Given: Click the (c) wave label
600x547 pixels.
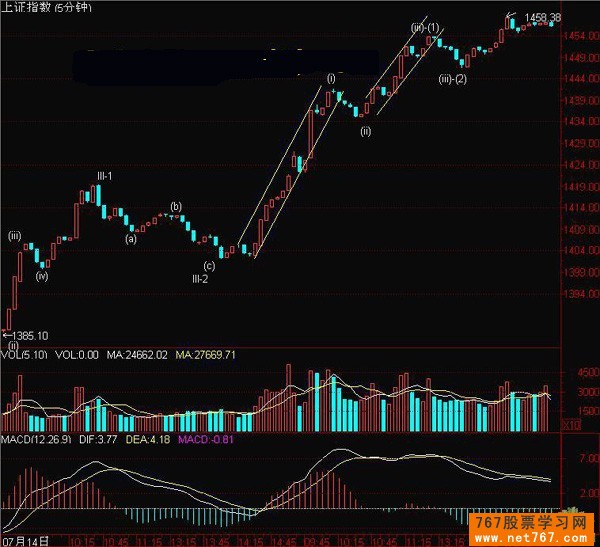Looking at the screenshot, I should pyautogui.click(x=209, y=266).
